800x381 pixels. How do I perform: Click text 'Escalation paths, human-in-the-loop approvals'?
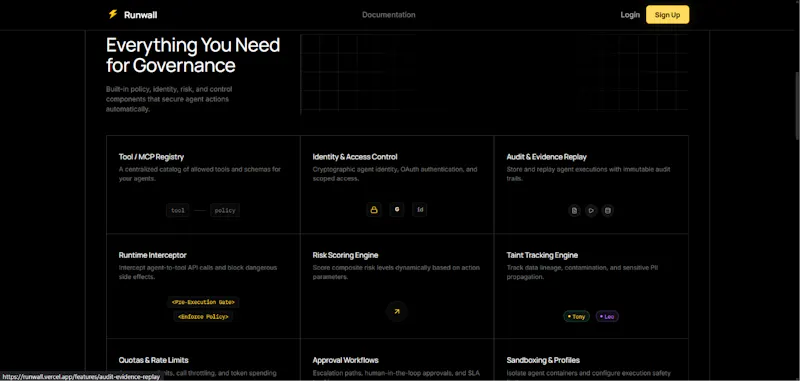(x=396, y=373)
